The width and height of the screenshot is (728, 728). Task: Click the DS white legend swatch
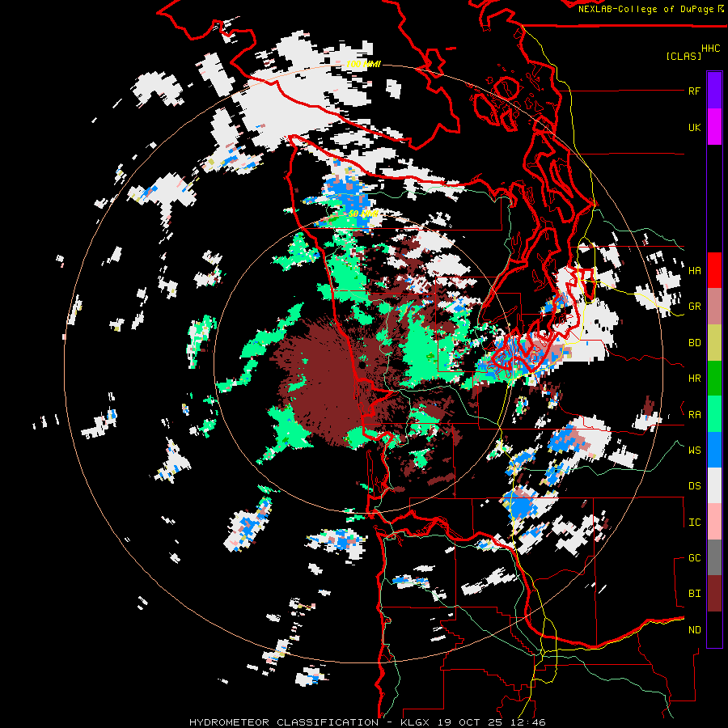click(714, 485)
